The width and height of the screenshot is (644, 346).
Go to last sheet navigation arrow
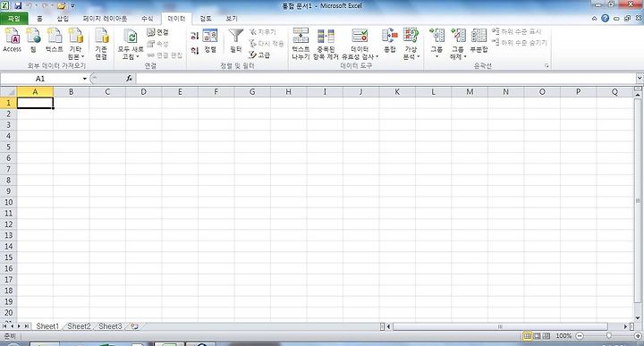[x=26, y=326]
